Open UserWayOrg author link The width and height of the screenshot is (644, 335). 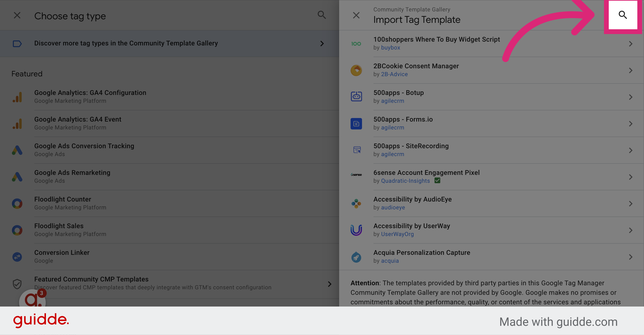397,234
